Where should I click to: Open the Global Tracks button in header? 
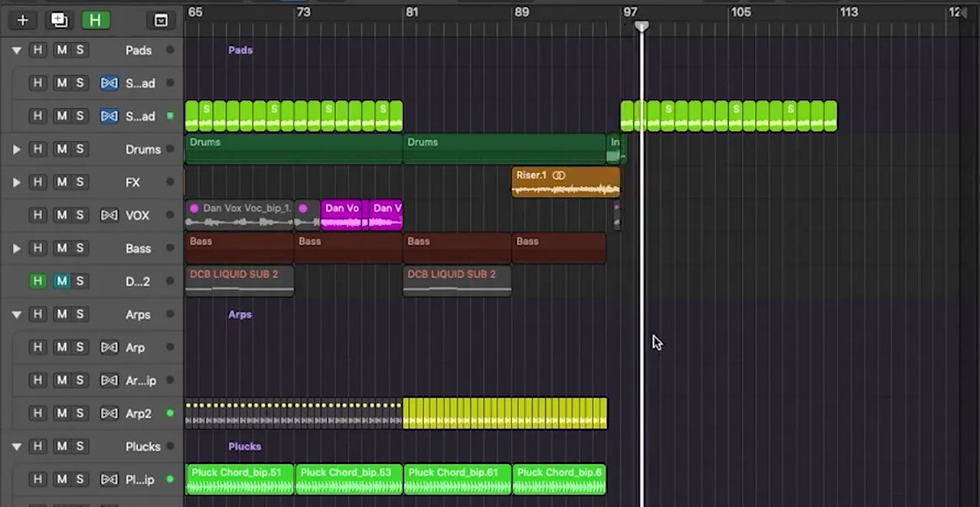[x=161, y=20]
